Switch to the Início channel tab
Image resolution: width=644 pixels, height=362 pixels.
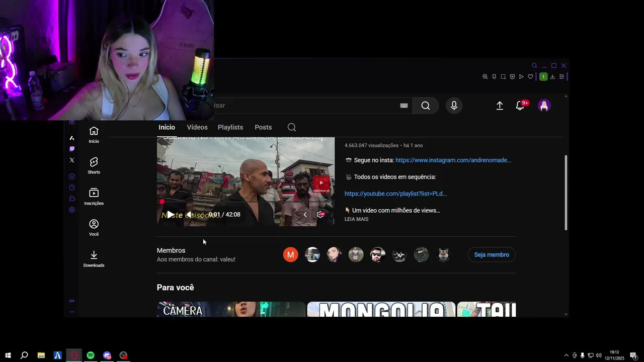click(167, 127)
